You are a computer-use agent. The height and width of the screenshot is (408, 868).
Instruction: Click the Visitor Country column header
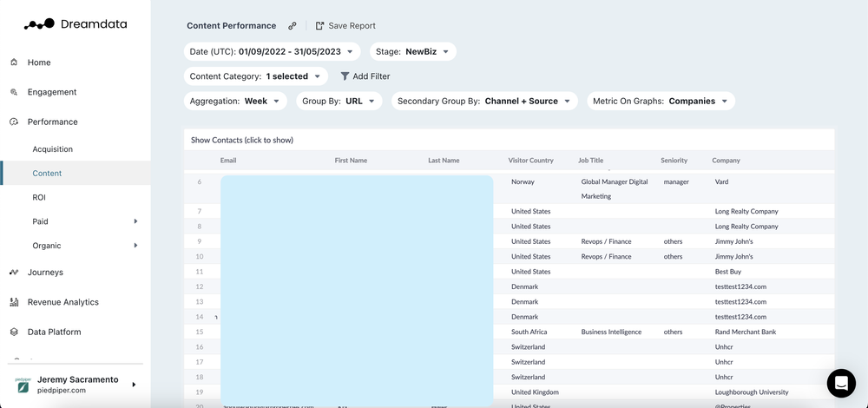[x=530, y=161]
